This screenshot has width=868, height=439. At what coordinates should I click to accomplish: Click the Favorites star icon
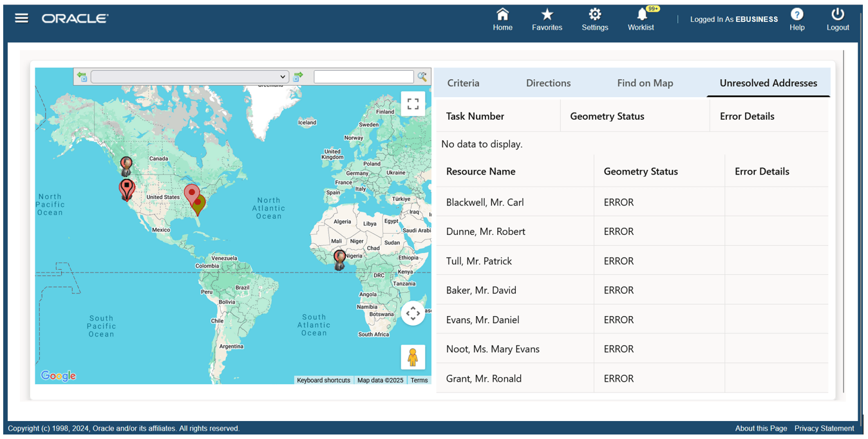547,17
